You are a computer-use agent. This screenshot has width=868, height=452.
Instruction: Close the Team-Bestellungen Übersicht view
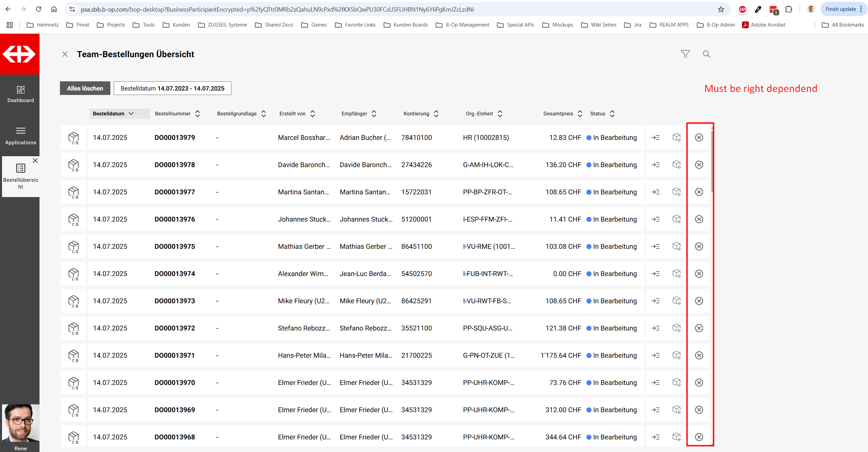click(x=65, y=54)
